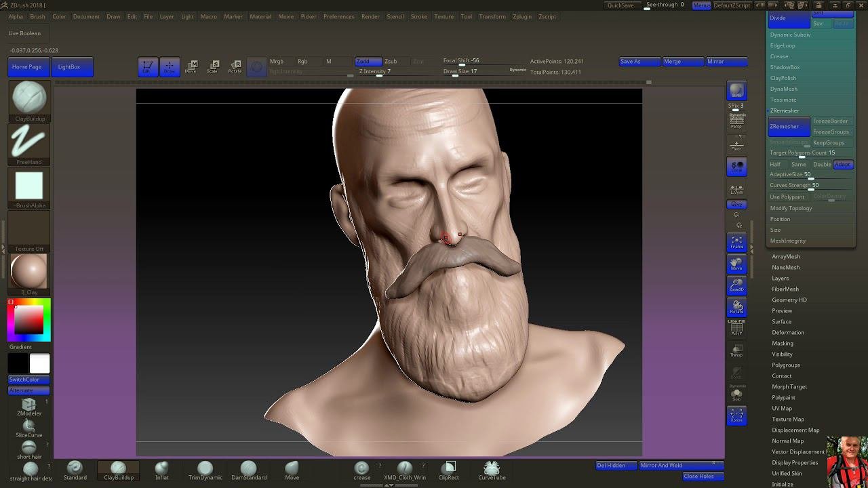Activate the ZModeler brush
This screenshot has height=488, width=868.
28,406
